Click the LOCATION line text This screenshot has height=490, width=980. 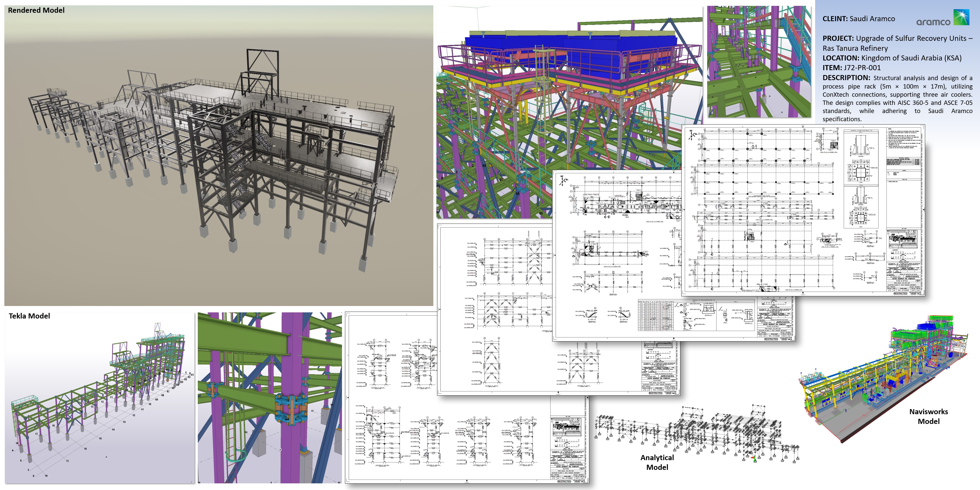[x=892, y=58]
